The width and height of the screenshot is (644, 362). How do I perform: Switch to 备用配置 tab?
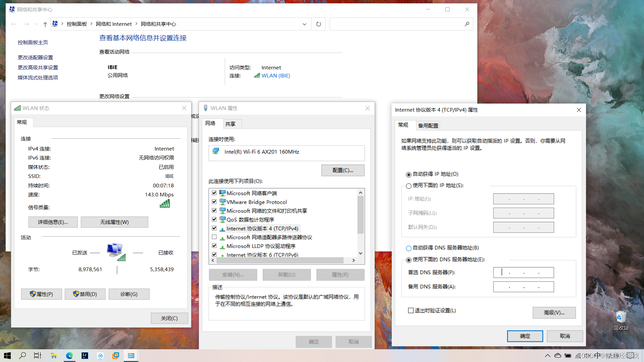[x=428, y=126]
